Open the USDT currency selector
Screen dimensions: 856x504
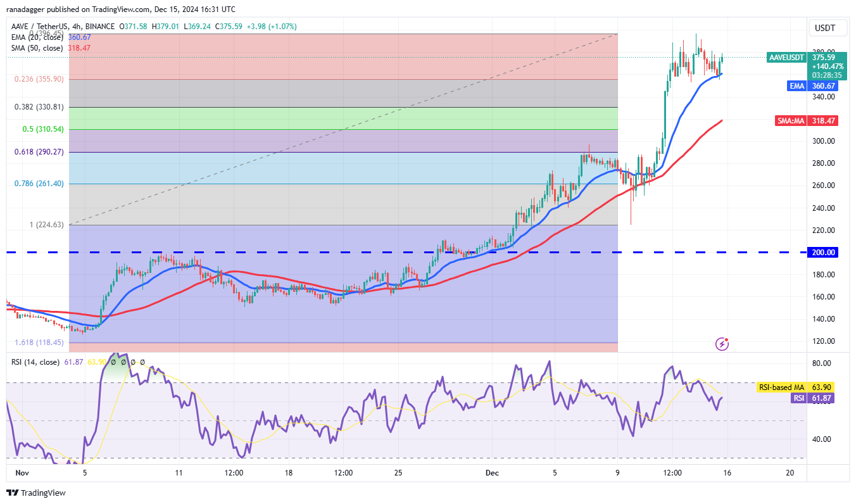[824, 28]
